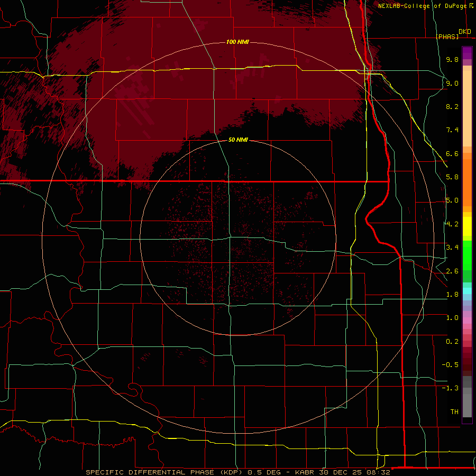Click the KDP 0.5 DEG KABR caption
Screen dimensions: 476x476
tap(238, 472)
